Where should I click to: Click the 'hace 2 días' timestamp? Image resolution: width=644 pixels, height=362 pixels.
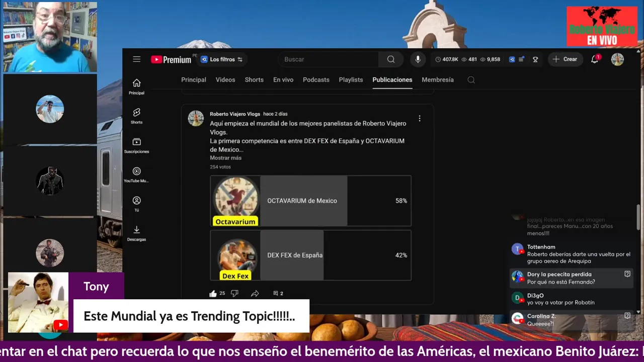[x=275, y=114]
